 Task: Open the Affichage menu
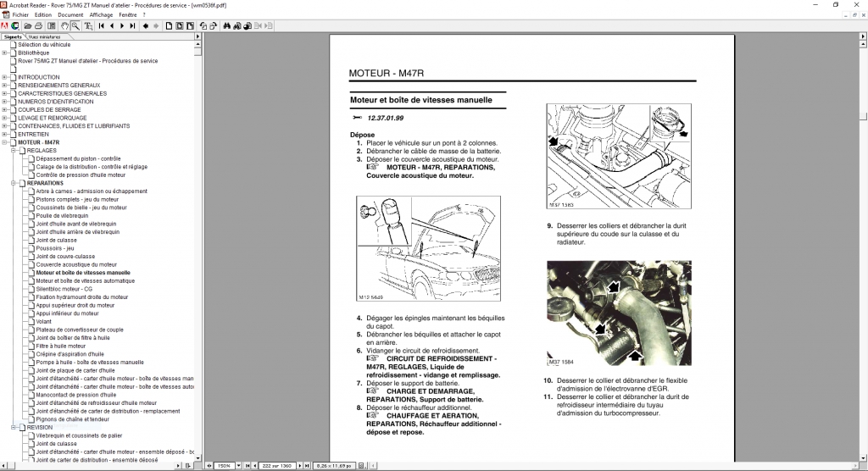(x=101, y=15)
